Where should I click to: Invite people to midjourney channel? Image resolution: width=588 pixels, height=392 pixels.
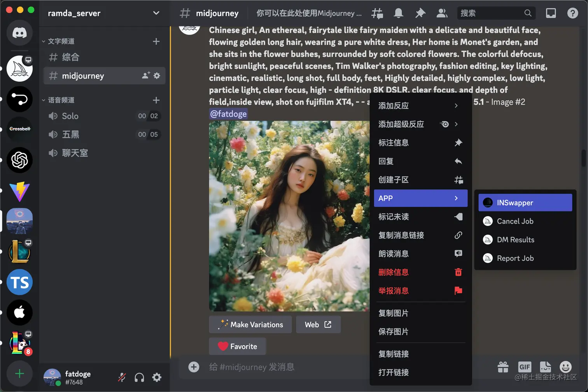click(x=146, y=76)
